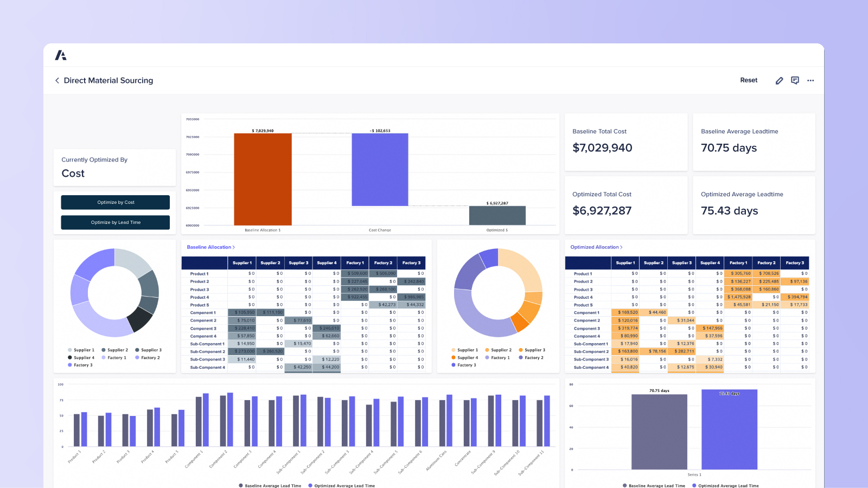
Task: Open the more options ellipsis icon
Action: (x=810, y=80)
